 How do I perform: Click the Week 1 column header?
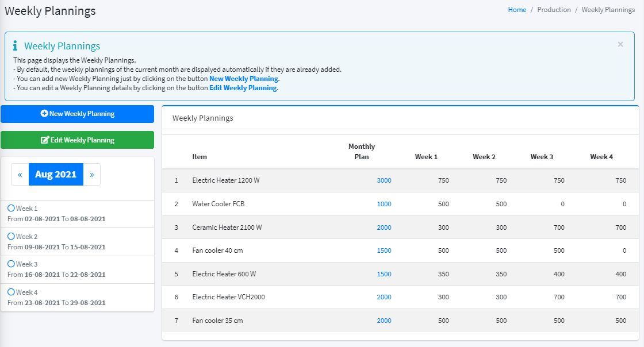point(426,157)
